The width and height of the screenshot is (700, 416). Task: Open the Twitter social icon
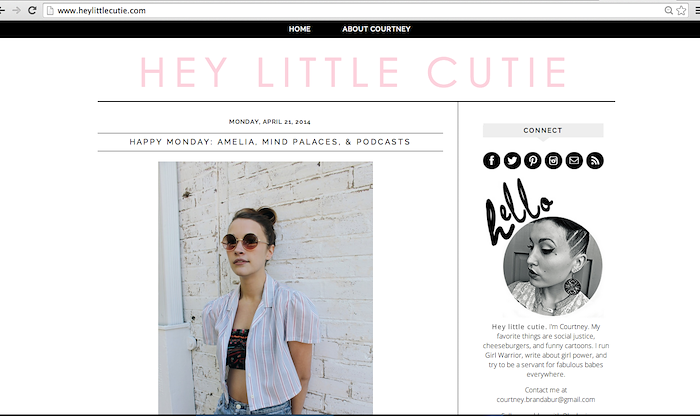pyautogui.click(x=512, y=161)
